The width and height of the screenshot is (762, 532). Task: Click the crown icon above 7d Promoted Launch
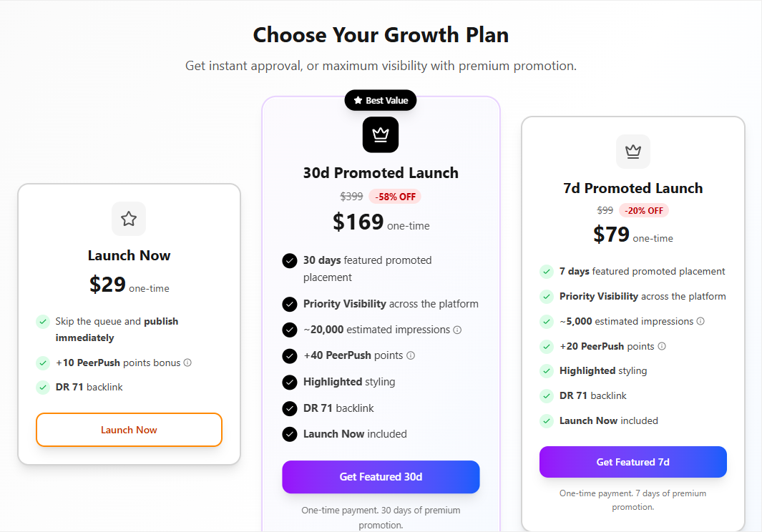632,152
